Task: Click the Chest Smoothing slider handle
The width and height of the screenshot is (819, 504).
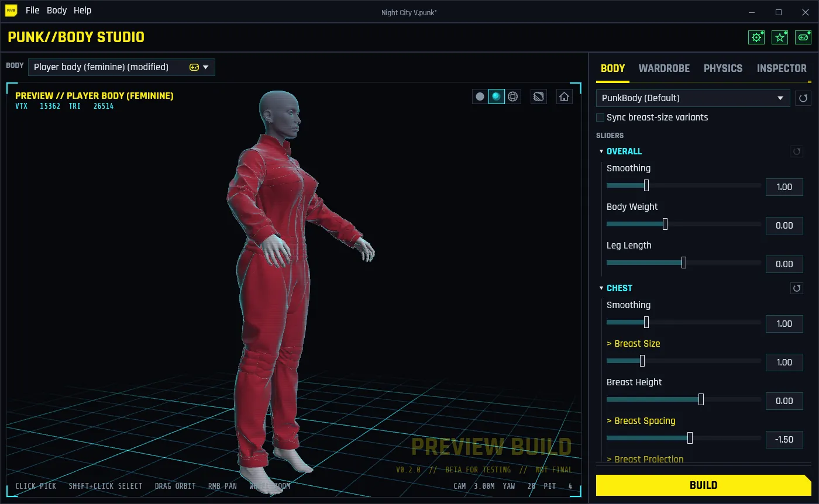Action: [646, 323]
